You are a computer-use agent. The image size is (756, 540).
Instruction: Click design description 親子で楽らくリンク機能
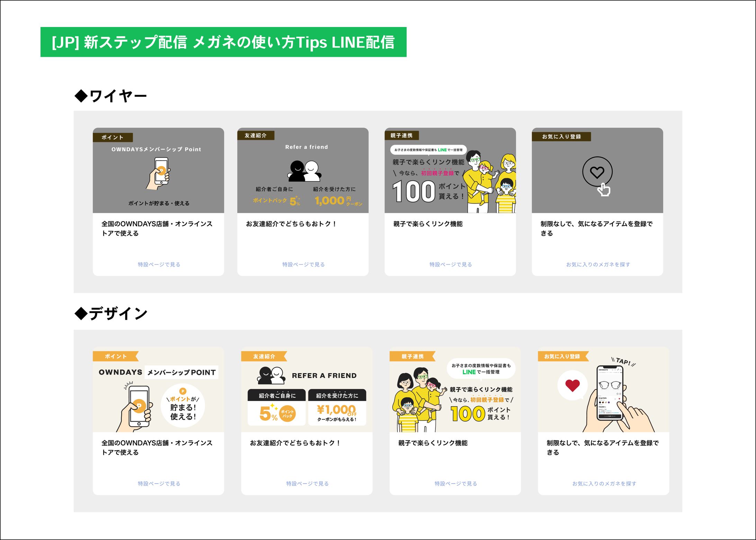tap(433, 443)
